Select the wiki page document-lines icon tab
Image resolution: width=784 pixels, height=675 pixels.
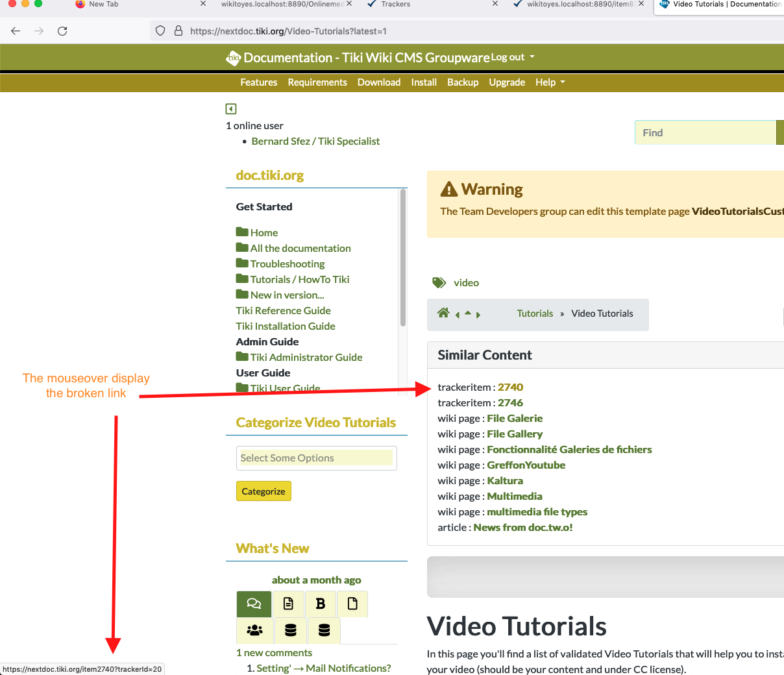288,604
